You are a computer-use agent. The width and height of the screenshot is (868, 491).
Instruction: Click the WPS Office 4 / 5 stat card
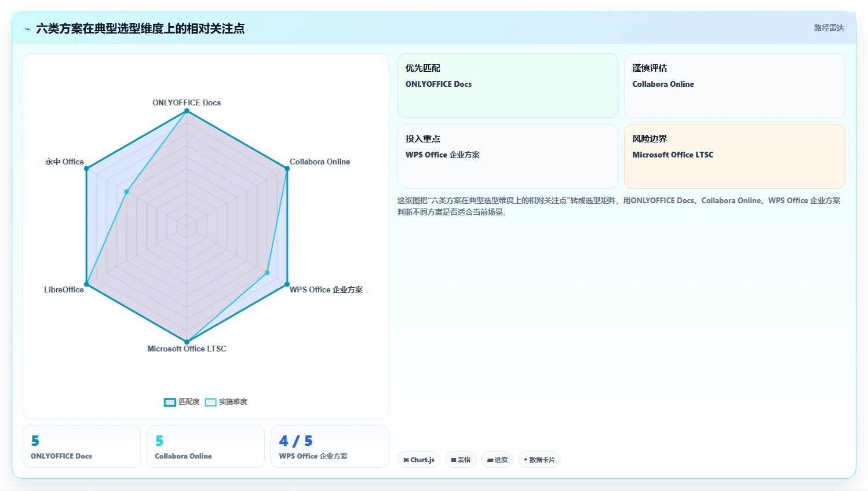click(x=330, y=446)
